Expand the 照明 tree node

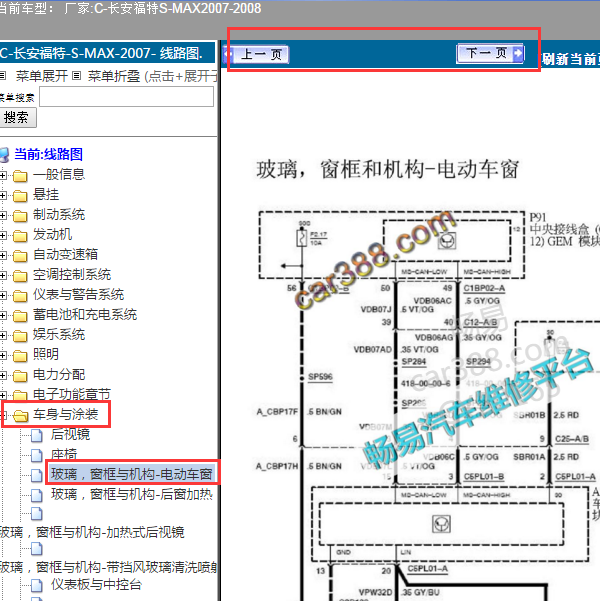(x=3, y=355)
